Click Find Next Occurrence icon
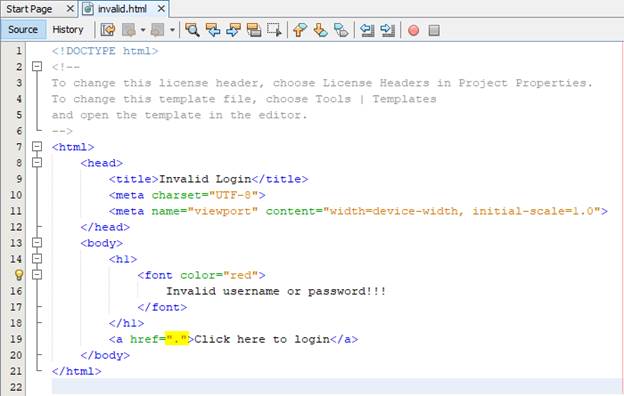Image resolution: width=624 pixels, height=396 pixels. point(233,30)
